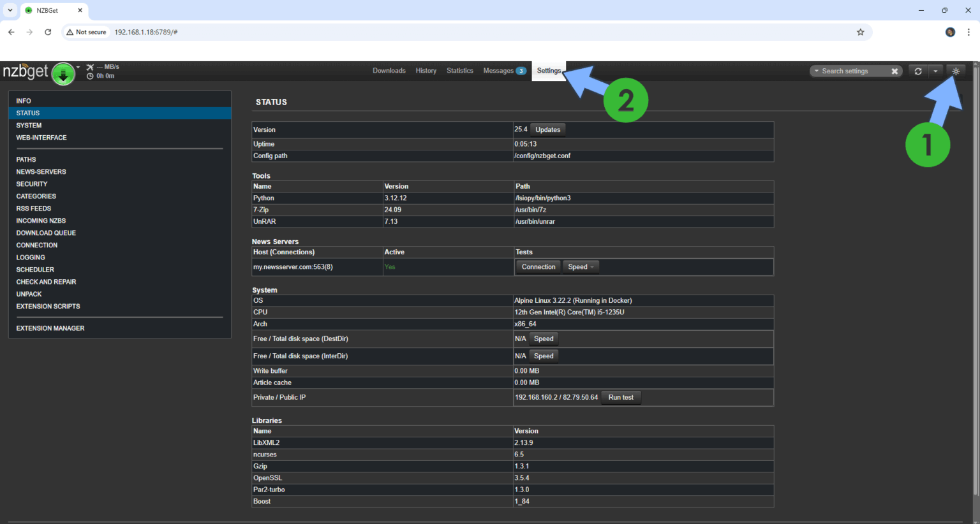The height and width of the screenshot is (524, 980).
Task: Open the search settings dropdown arrow
Action: (x=817, y=71)
